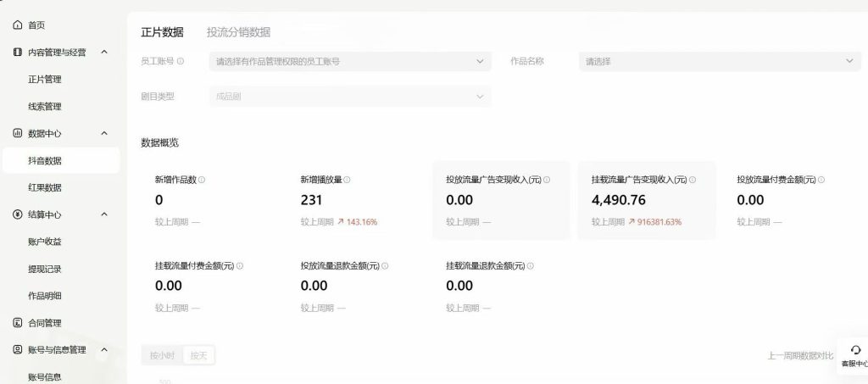Collapse the 结算中心 menu section
Viewport: 868px width, 384px height.
coord(104,214)
